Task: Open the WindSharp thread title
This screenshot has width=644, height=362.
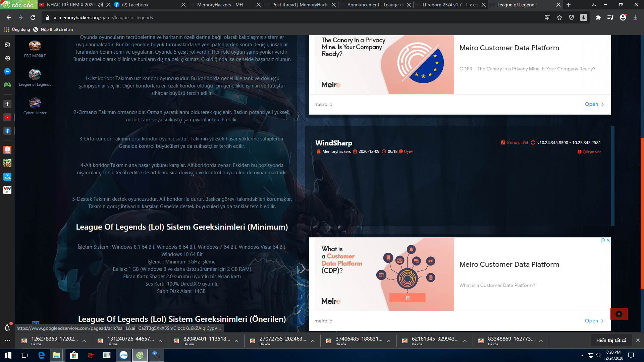Action: pyautogui.click(x=334, y=143)
